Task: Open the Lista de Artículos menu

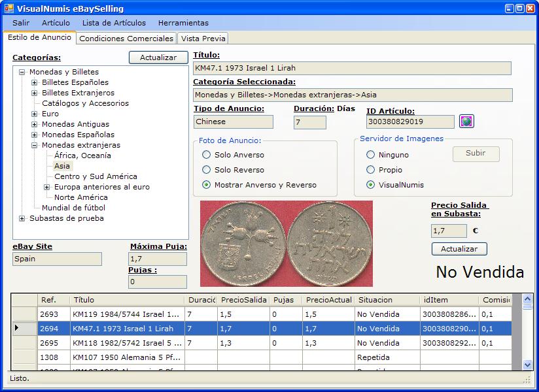Action: point(114,23)
